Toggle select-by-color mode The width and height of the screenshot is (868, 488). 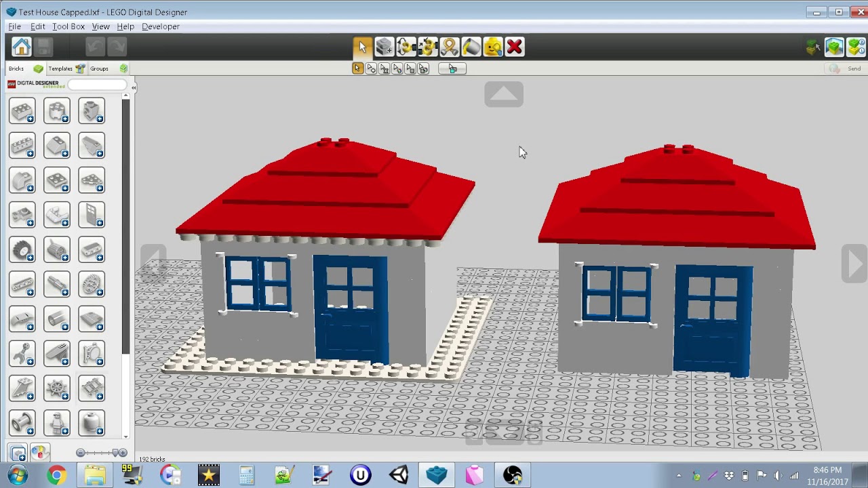click(397, 68)
